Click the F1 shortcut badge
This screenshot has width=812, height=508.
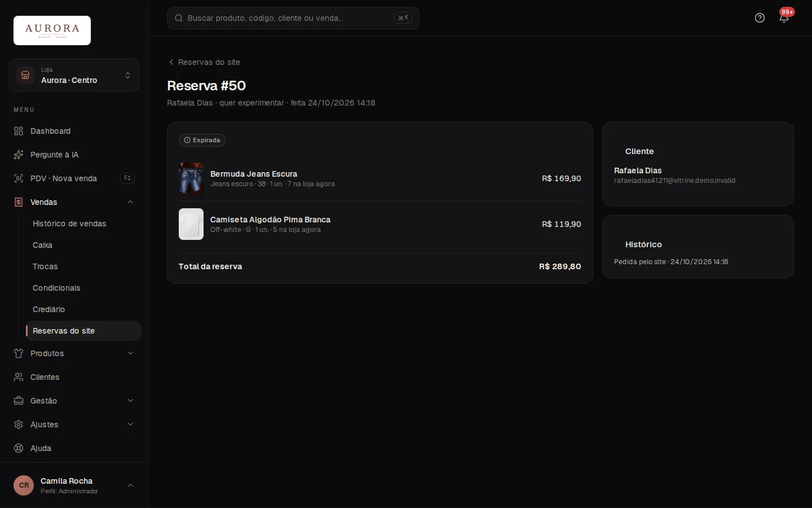[x=127, y=178]
